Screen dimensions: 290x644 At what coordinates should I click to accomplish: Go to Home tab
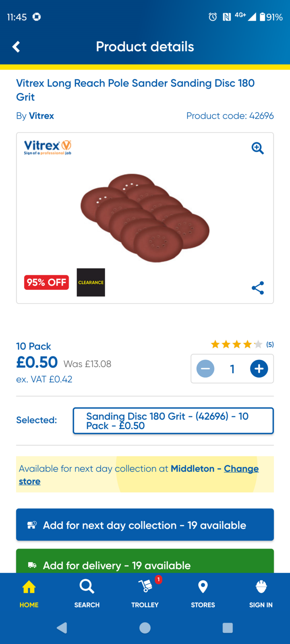(x=29, y=593)
